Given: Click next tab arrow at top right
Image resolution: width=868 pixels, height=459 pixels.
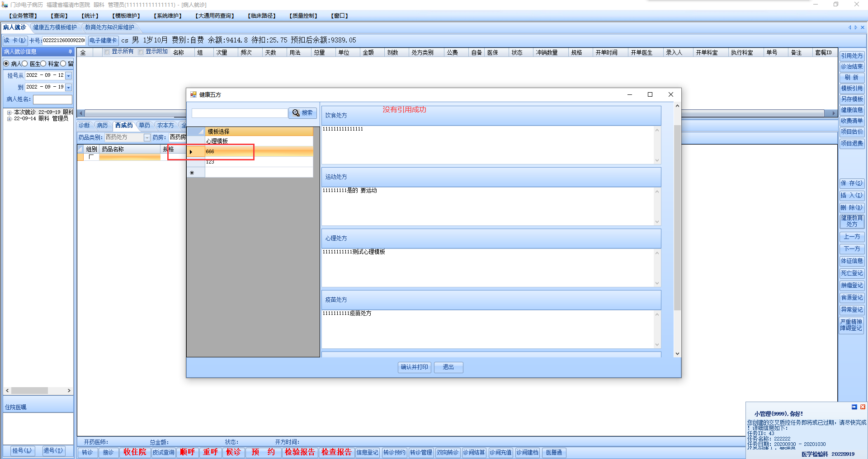Looking at the screenshot, I should tap(856, 28).
